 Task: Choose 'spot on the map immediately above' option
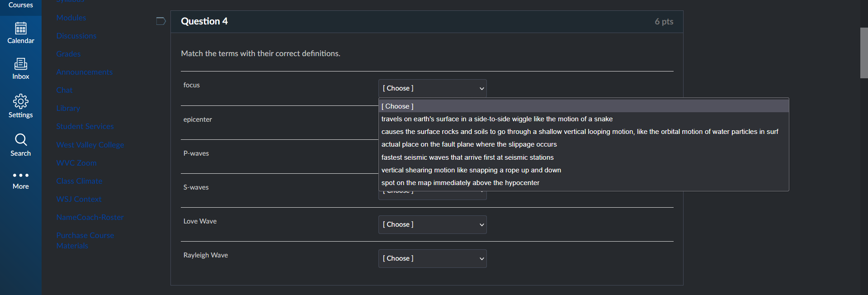[x=460, y=183]
